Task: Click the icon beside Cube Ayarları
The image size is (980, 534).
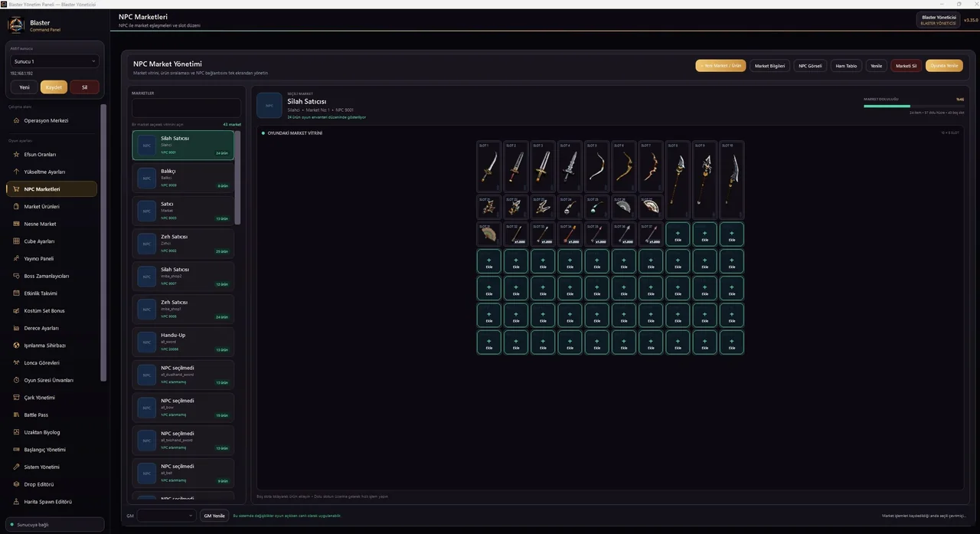Action: [x=16, y=241]
